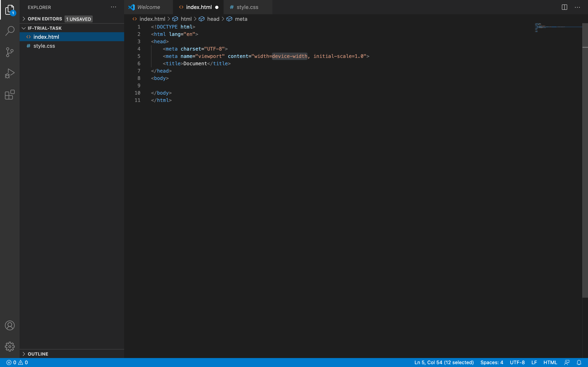Open the Manage settings gear
588x367 pixels.
[x=10, y=347]
